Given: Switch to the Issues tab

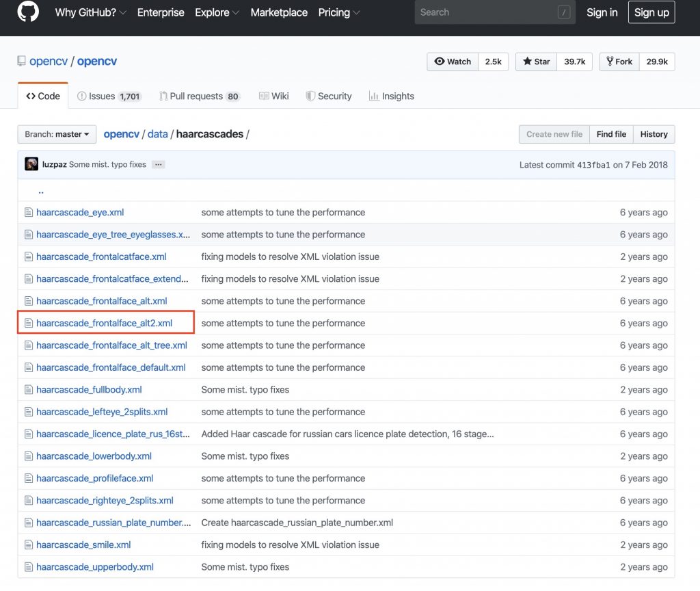Looking at the screenshot, I should pyautogui.click(x=109, y=96).
